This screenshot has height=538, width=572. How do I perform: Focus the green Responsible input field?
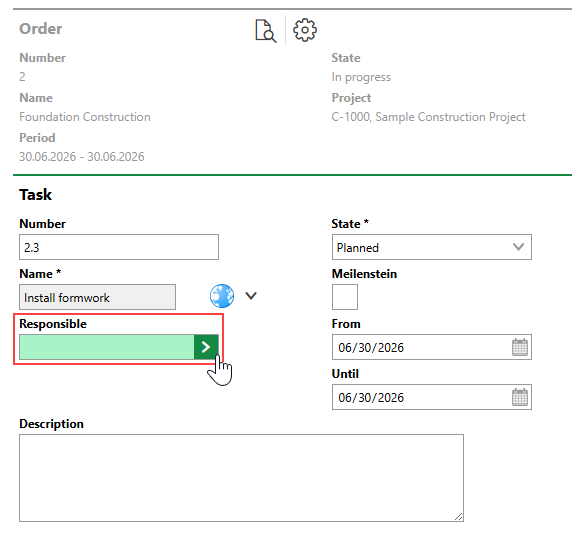107,347
